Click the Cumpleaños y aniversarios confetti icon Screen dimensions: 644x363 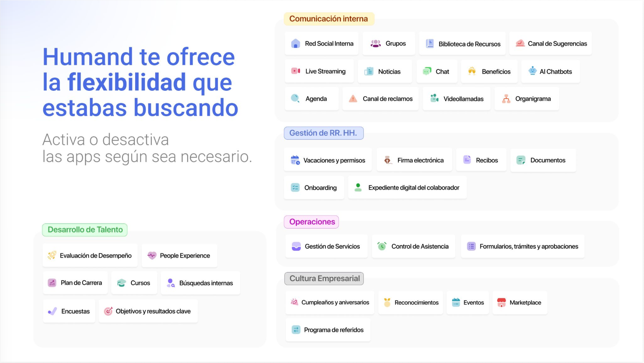294,302
